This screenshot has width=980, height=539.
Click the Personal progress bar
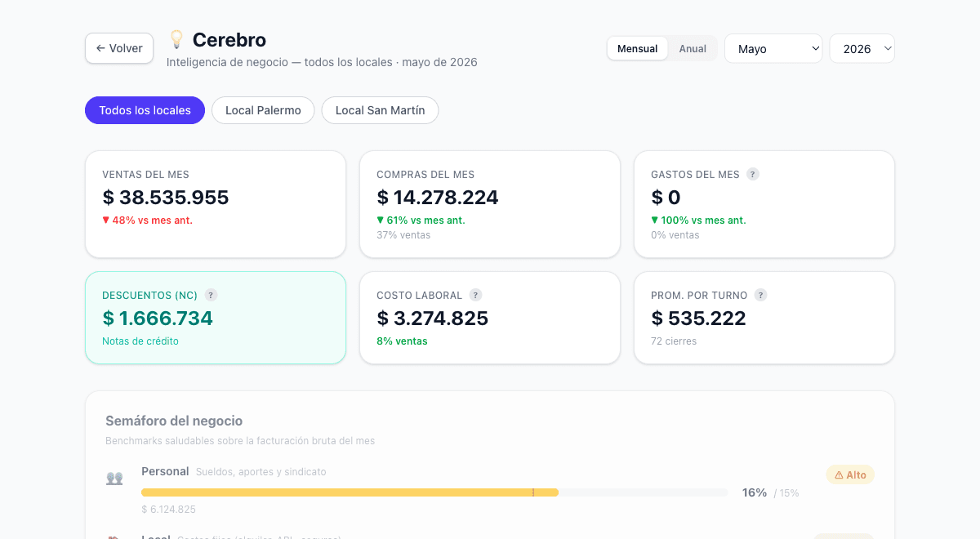pos(434,492)
